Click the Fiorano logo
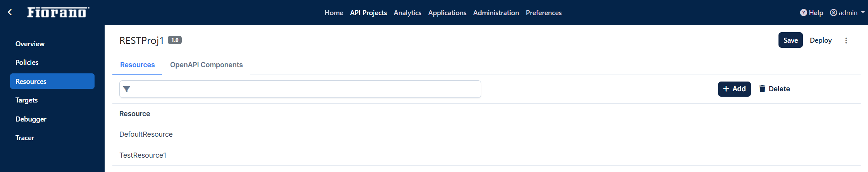 (58, 12)
